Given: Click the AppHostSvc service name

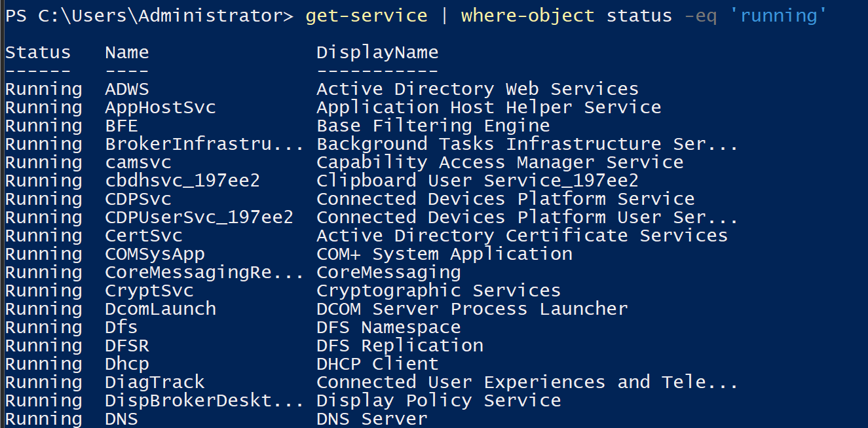Looking at the screenshot, I should coord(160,107).
